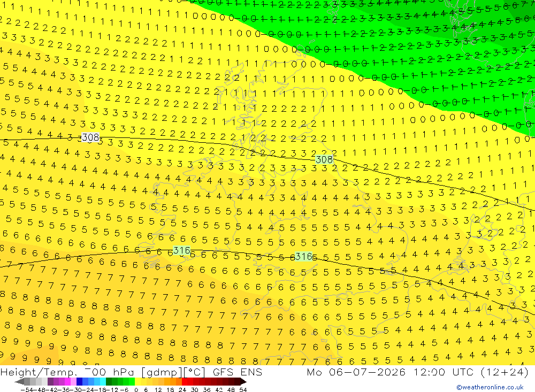535x392 pixels.
Task: Click the yellow swatch above 0 on scale
Action: point(138,382)
